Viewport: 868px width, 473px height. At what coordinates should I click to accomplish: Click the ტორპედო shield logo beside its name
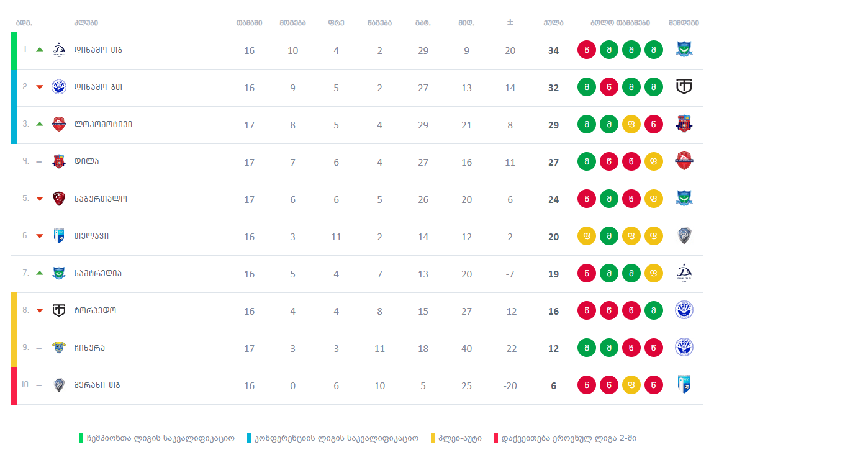tap(59, 310)
